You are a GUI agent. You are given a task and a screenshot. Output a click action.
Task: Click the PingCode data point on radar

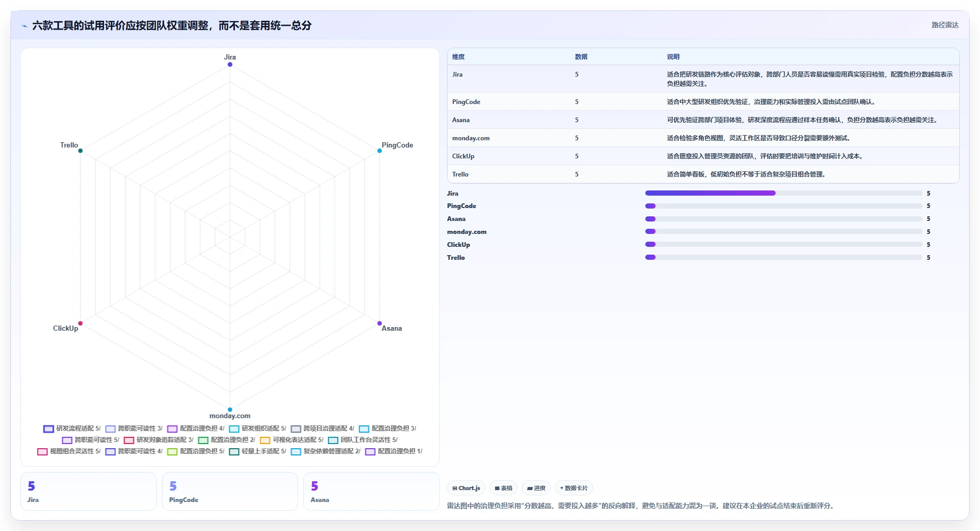pos(379,151)
